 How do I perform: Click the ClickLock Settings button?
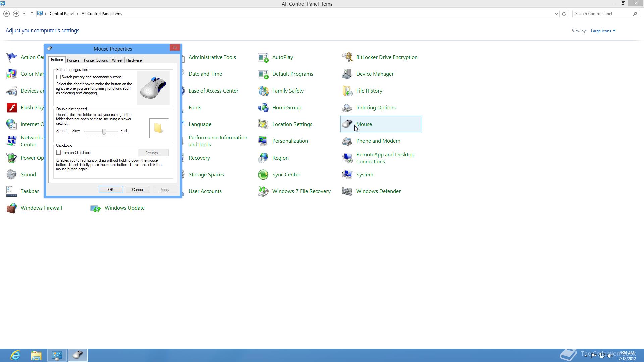point(153,153)
